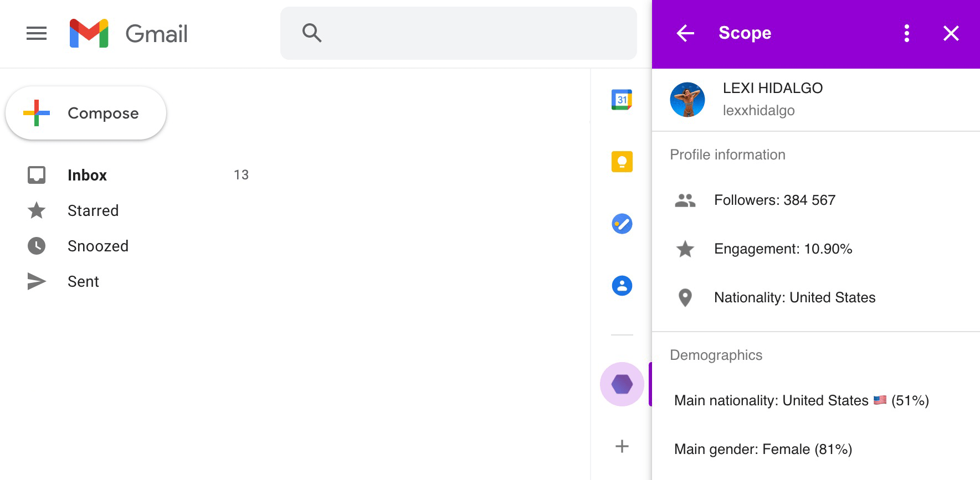Image resolution: width=980 pixels, height=480 pixels.
Task: Click the LEXI HIDALGO name
Action: (x=773, y=88)
